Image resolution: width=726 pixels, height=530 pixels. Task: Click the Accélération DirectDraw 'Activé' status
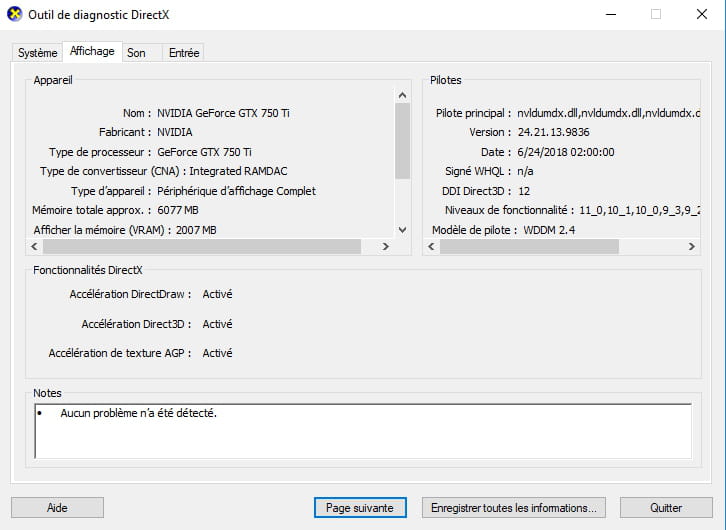(x=217, y=294)
